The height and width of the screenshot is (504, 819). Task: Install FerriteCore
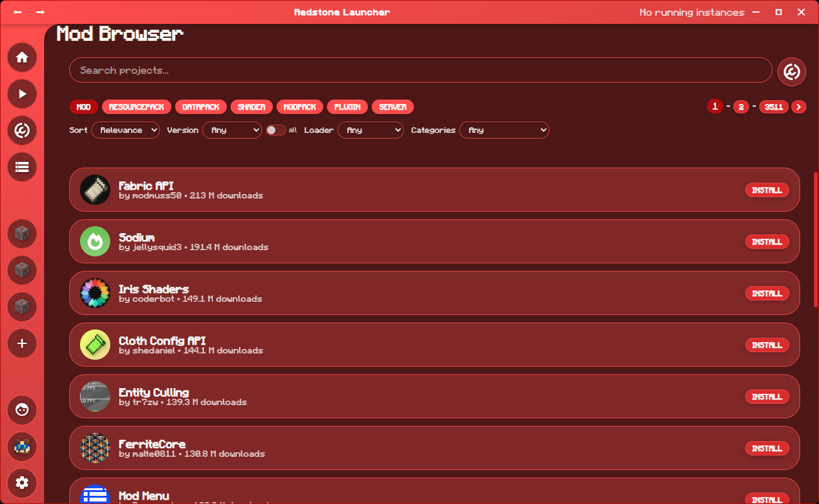[x=767, y=449]
